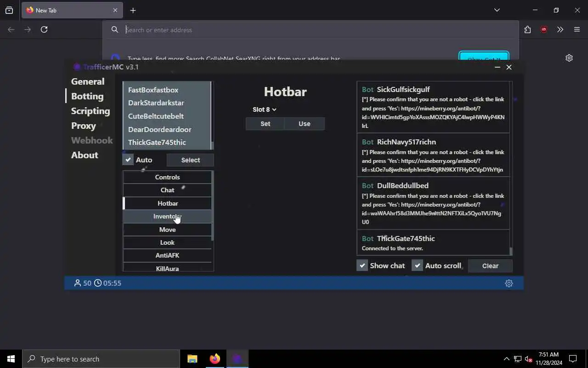The width and height of the screenshot is (588, 368).
Task: Click the actions list scrollbar
Action: point(212,206)
